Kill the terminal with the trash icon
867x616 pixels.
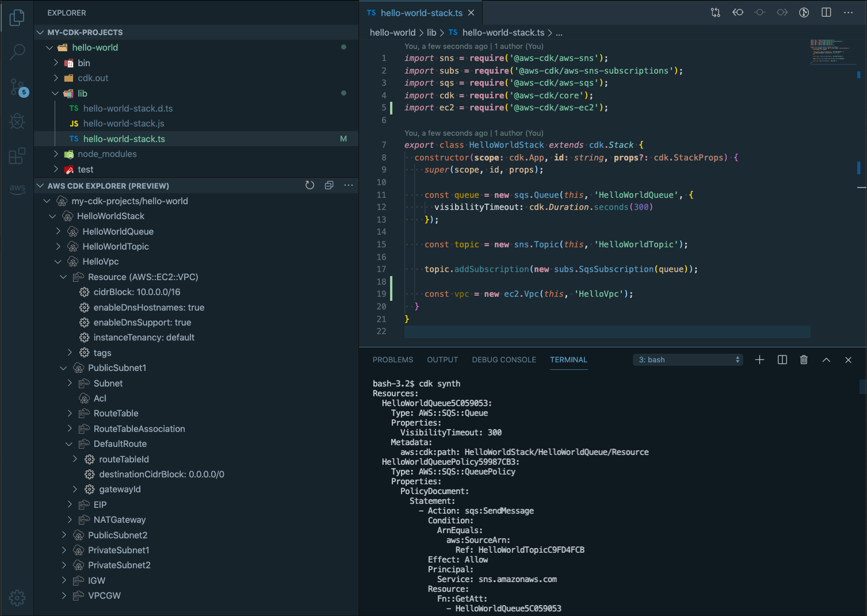coord(804,359)
